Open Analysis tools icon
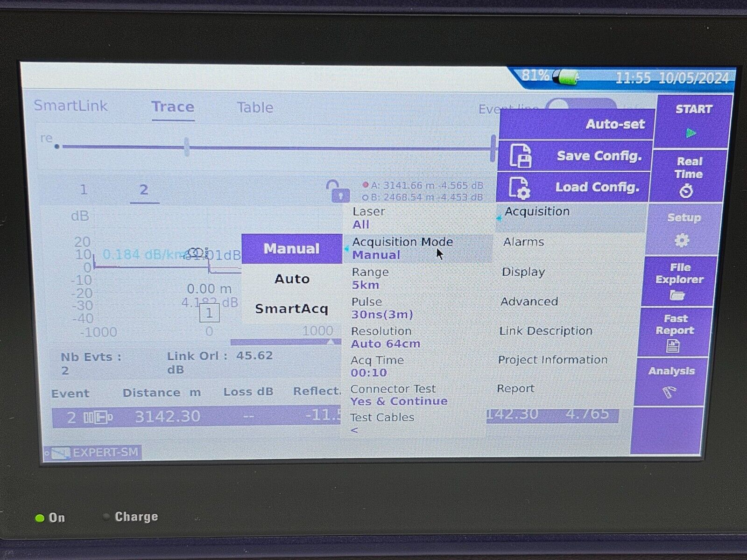Screen dimensions: 747x560 click(669, 393)
